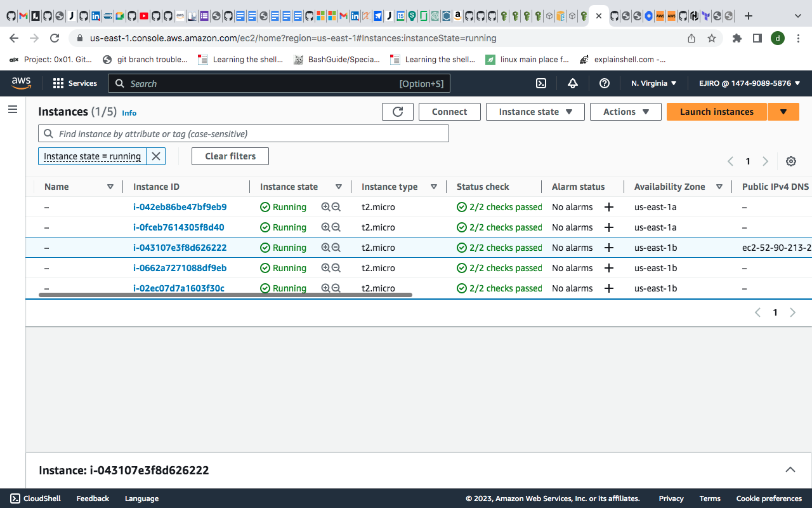Viewport: 812px width, 508px height.
Task: Go to next page arrow below table
Action: tap(792, 312)
